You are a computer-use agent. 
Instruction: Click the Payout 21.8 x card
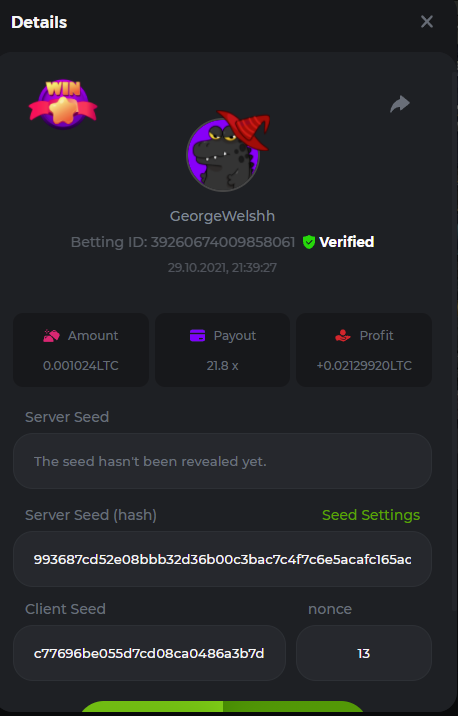pyautogui.click(x=222, y=350)
